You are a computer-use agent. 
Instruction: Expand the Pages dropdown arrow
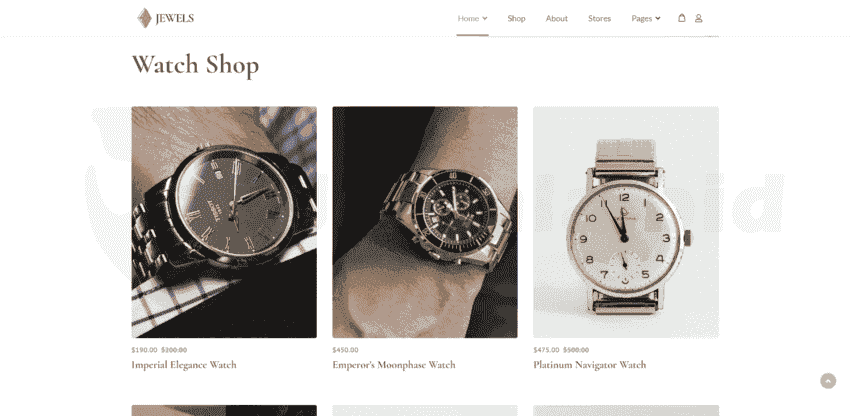coord(658,18)
